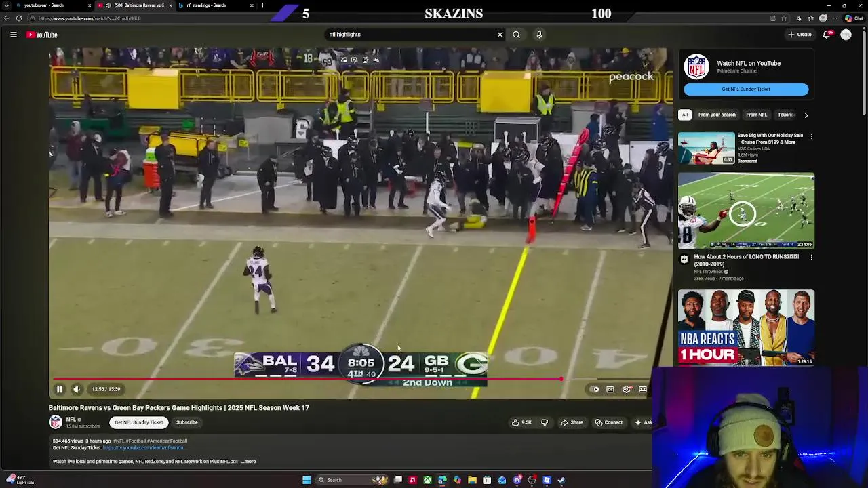Viewport: 868px width, 488px height.
Task: Switch to theater mode
Action: [643, 389]
